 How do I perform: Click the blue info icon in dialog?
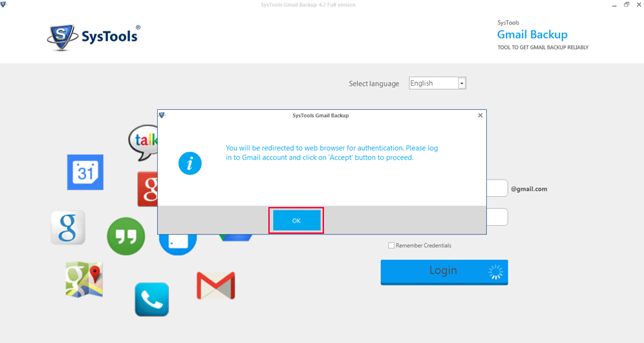190,163
